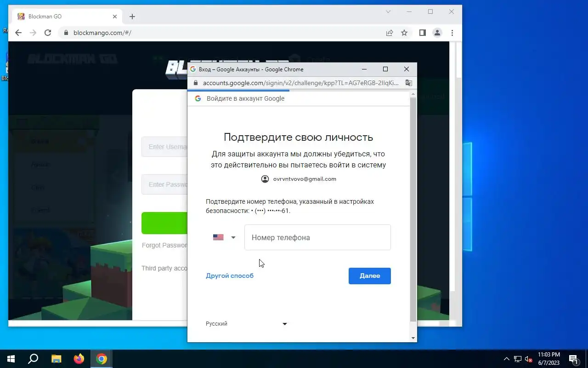The width and height of the screenshot is (588, 368).
Task: Click the Далее button
Action: 370,276
